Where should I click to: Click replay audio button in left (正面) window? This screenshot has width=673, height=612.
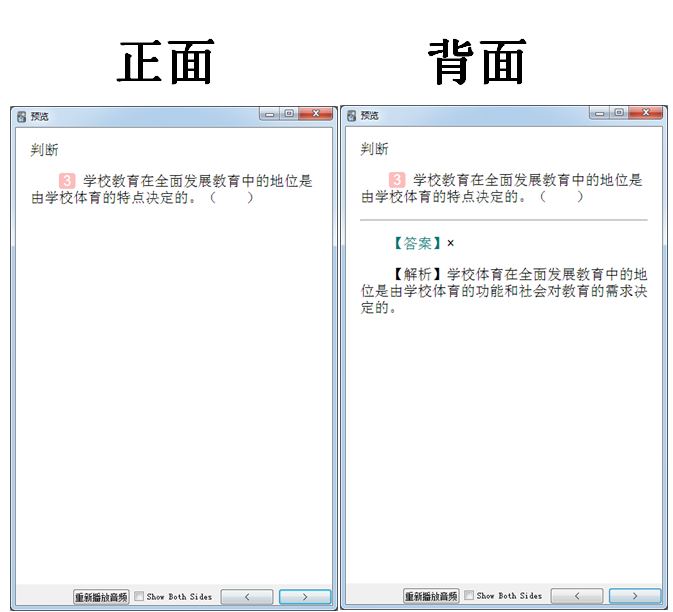point(101,597)
